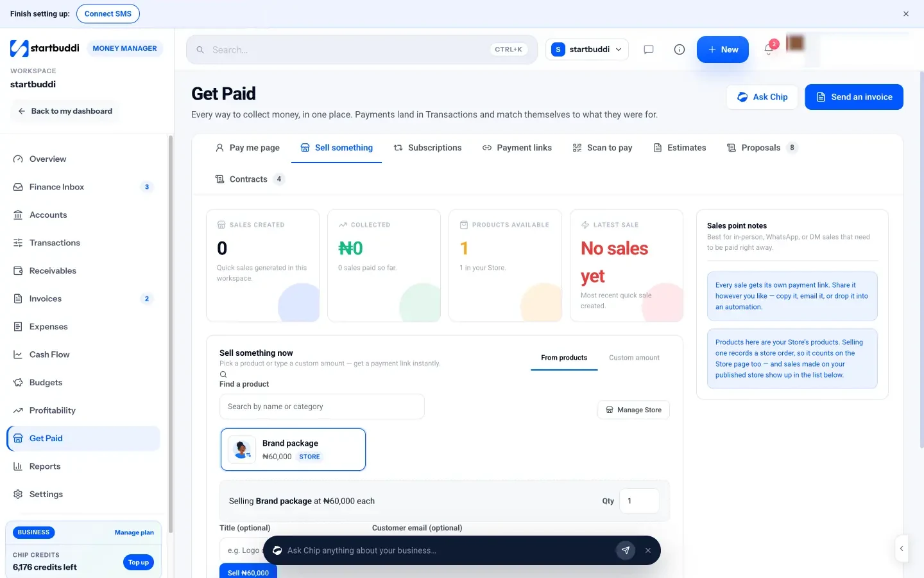924x578 pixels.
Task: Open Finance Inbox
Action: 83,187
